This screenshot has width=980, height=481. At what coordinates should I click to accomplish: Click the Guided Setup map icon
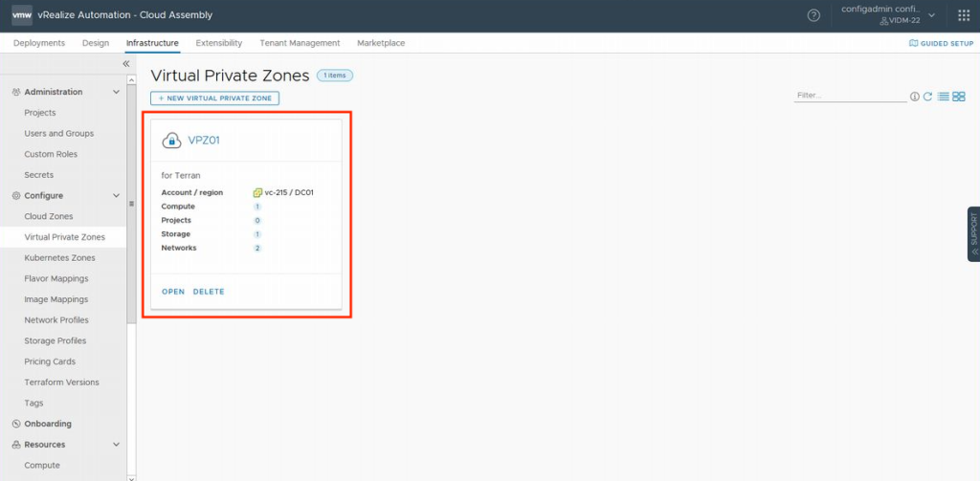point(913,43)
